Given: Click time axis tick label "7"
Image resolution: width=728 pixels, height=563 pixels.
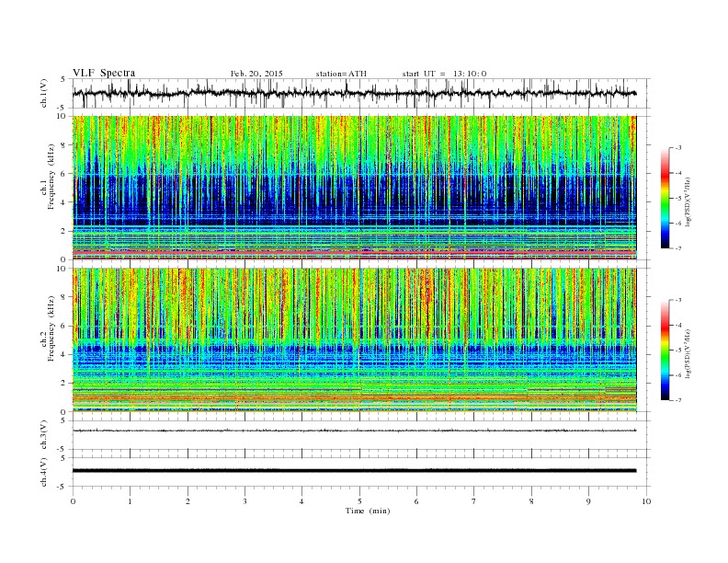Looking at the screenshot, I should point(474,501).
